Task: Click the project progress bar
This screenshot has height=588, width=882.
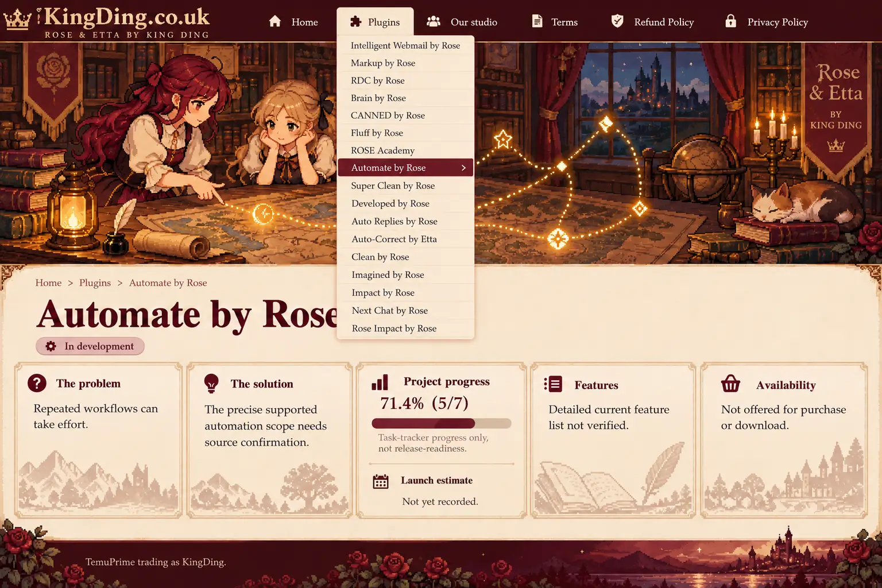Action: point(441,423)
